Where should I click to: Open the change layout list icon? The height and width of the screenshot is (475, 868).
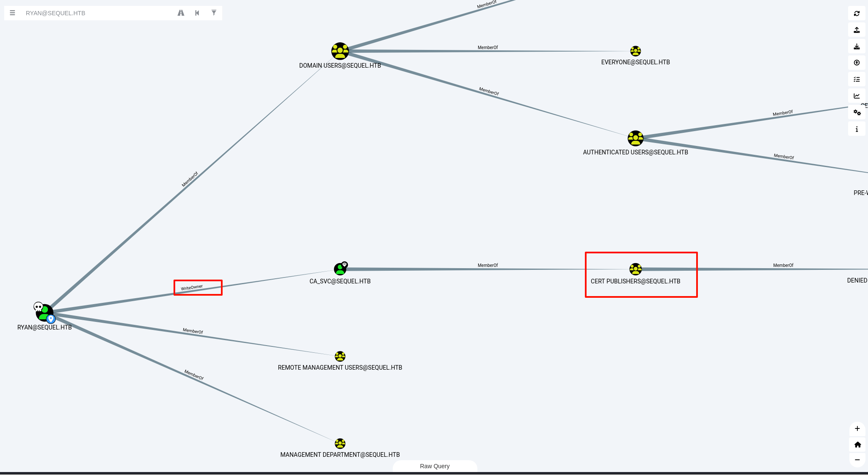[857, 80]
